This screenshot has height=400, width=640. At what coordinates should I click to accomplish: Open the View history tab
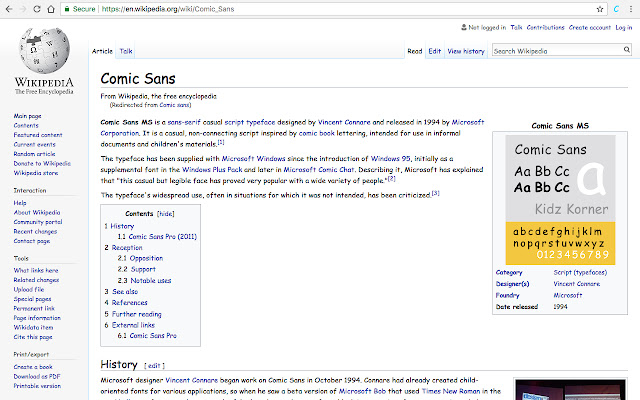466,51
